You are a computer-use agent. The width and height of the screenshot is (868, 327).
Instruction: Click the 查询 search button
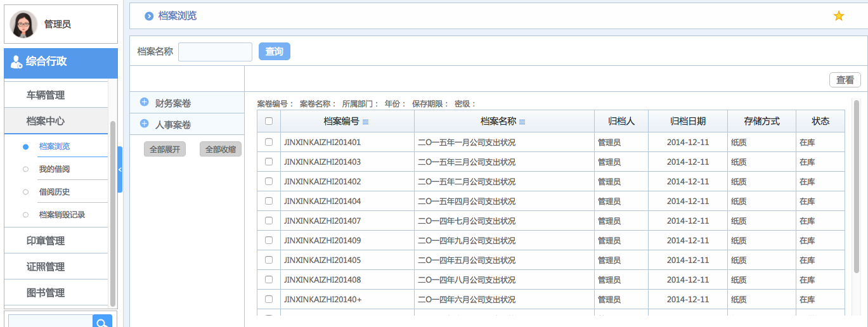point(274,51)
